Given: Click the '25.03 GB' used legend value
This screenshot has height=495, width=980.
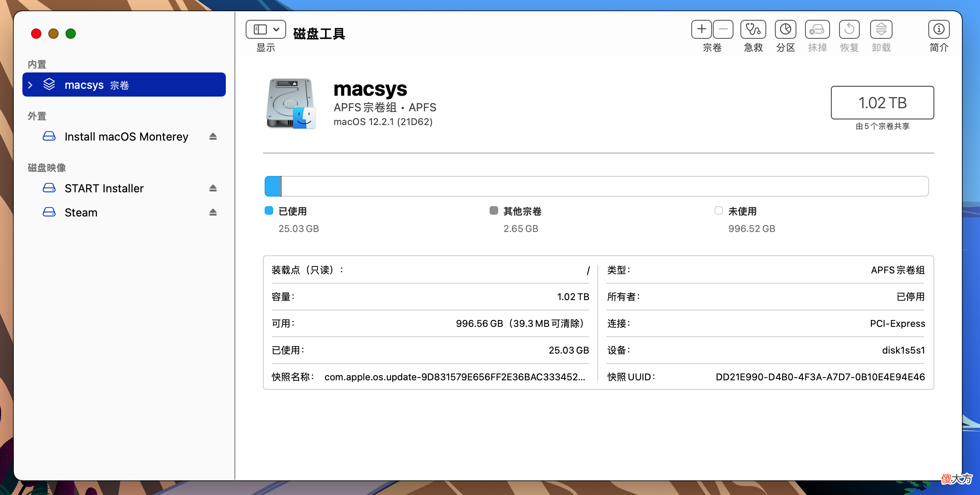Looking at the screenshot, I should pyautogui.click(x=299, y=229).
